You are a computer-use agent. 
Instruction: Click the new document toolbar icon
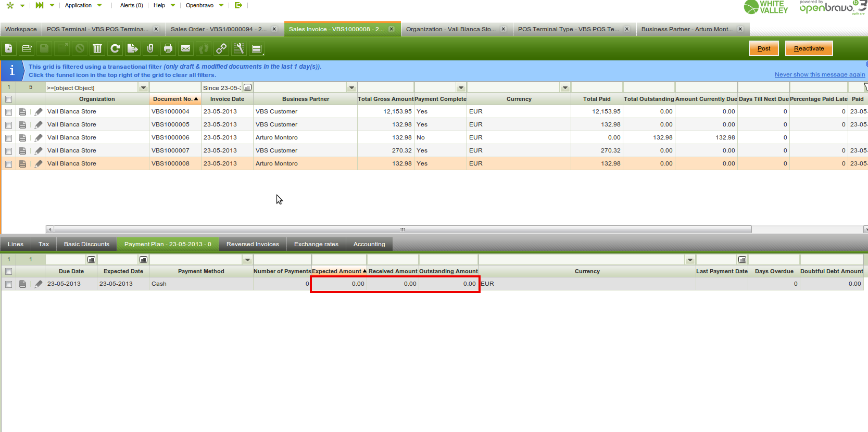(9, 48)
